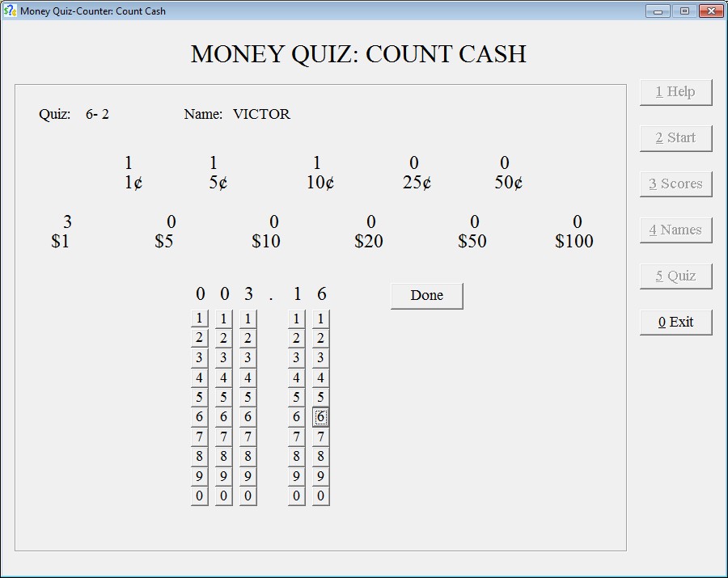Viewport: 728px width, 578px height.
Task: Open the 3 Scores button
Action: click(675, 184)
